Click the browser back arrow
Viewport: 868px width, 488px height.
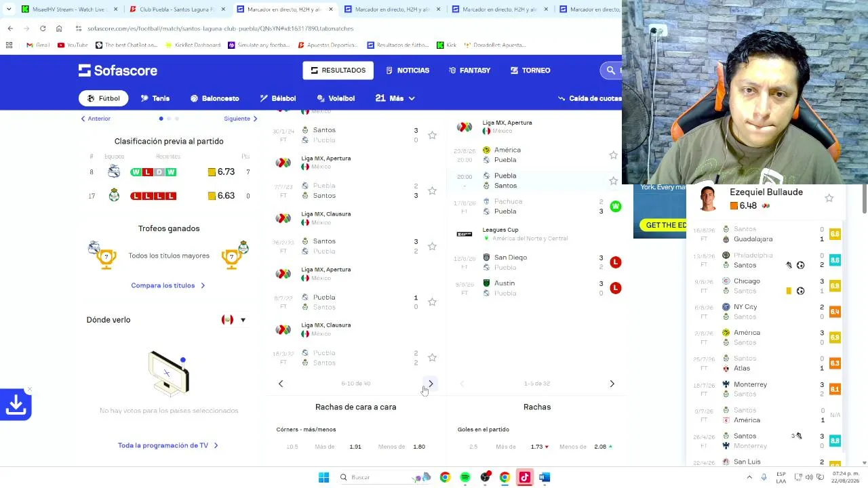pyautogui.click(x=10, y=28)
